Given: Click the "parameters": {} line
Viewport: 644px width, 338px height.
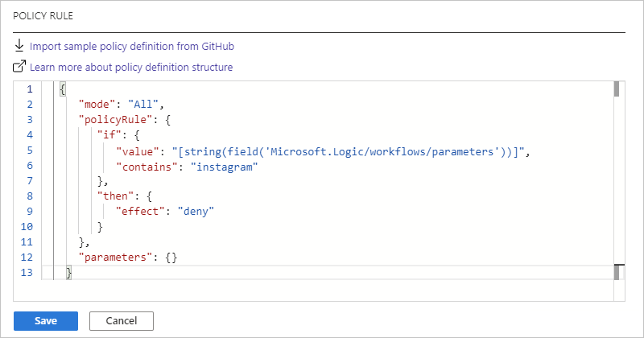Looking at the screenshot, I should coord(126,258).
